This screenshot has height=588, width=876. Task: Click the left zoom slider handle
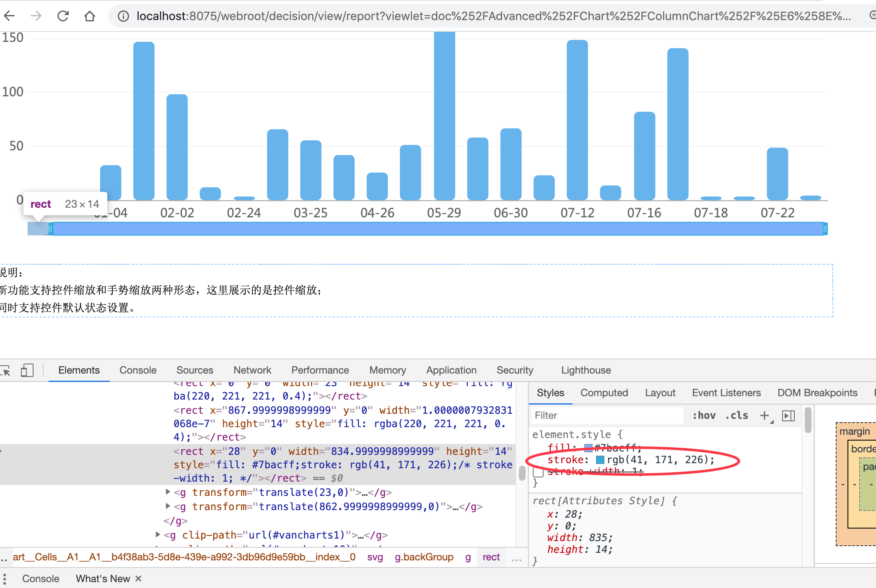(x=51, y=229)
